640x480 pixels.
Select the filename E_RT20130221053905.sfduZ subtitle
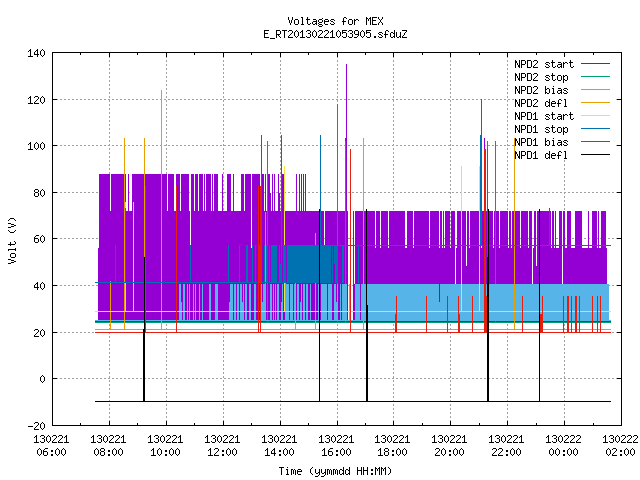[335, 34]
